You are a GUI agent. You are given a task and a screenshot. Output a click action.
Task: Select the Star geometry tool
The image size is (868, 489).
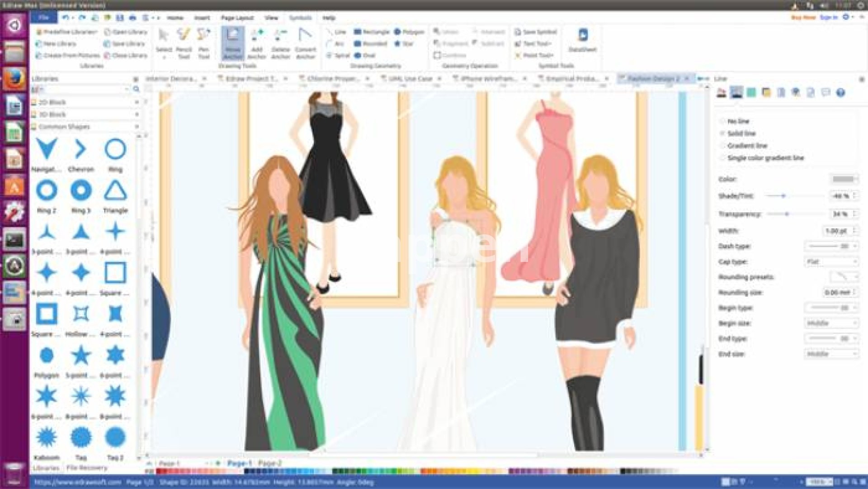coord(403,44)
